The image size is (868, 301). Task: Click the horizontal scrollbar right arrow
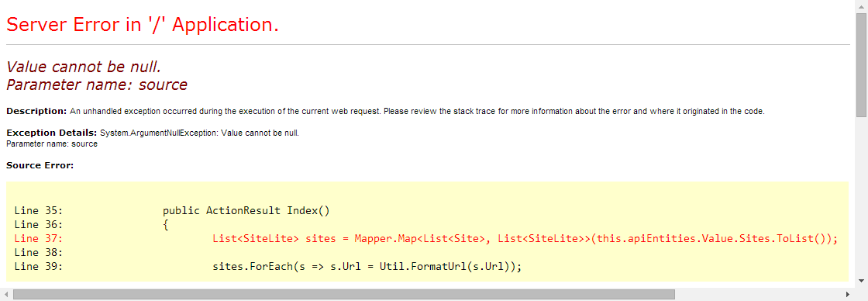coord(848,294)
